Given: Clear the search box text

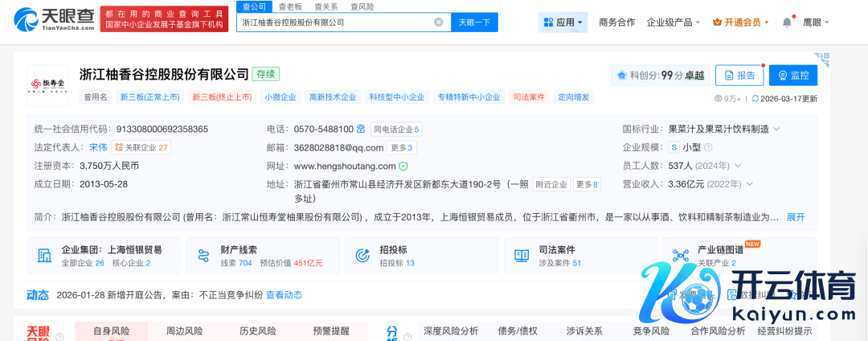Looking at the screenshot, I should coord(439,23).
